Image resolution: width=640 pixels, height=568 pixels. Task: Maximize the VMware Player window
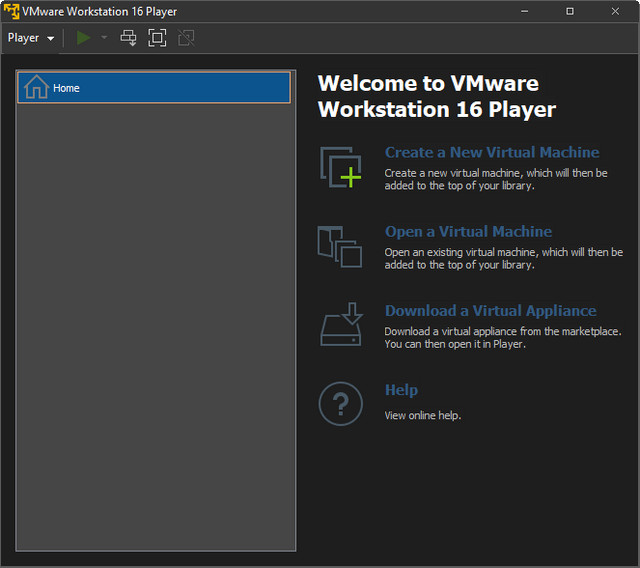pos(570,11)
